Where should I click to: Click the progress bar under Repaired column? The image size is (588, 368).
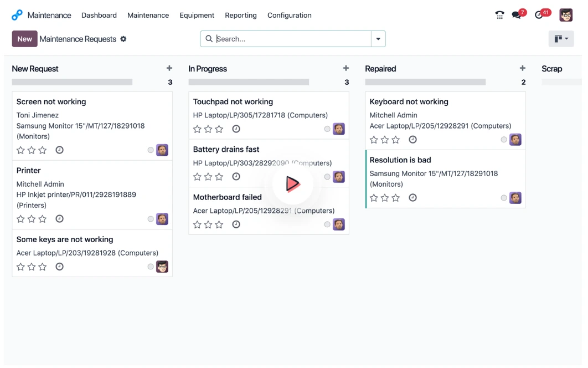click(x=425, y=82)
